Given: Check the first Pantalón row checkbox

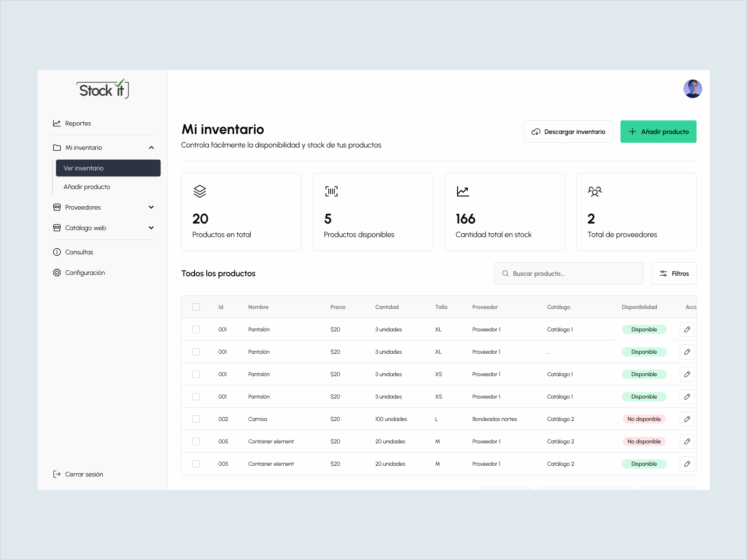Looking at the screenshot, I should click(196, 329).
